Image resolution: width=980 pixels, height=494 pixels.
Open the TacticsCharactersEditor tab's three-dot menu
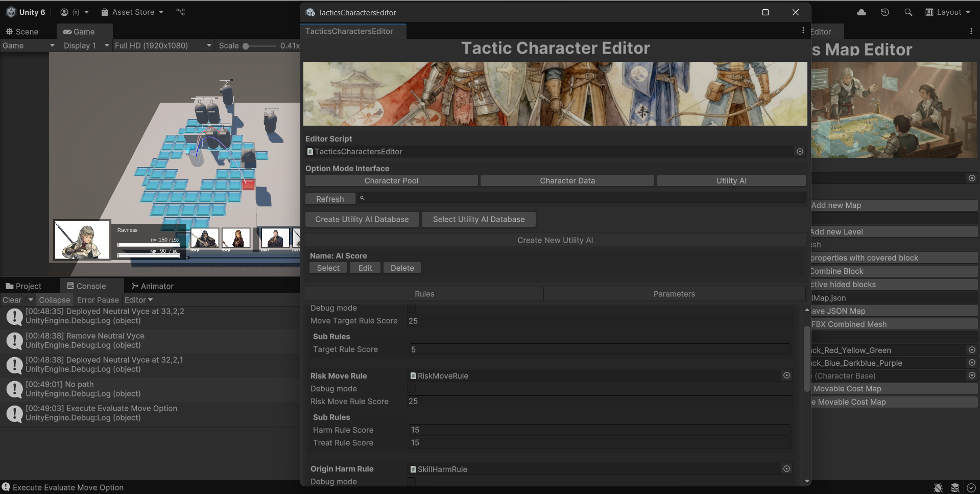click(803, 31)
